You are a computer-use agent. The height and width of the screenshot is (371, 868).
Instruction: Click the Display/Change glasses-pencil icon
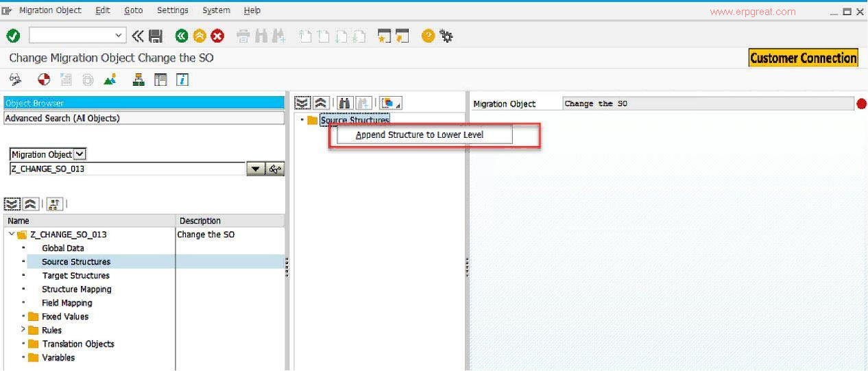tap(15, 80)
